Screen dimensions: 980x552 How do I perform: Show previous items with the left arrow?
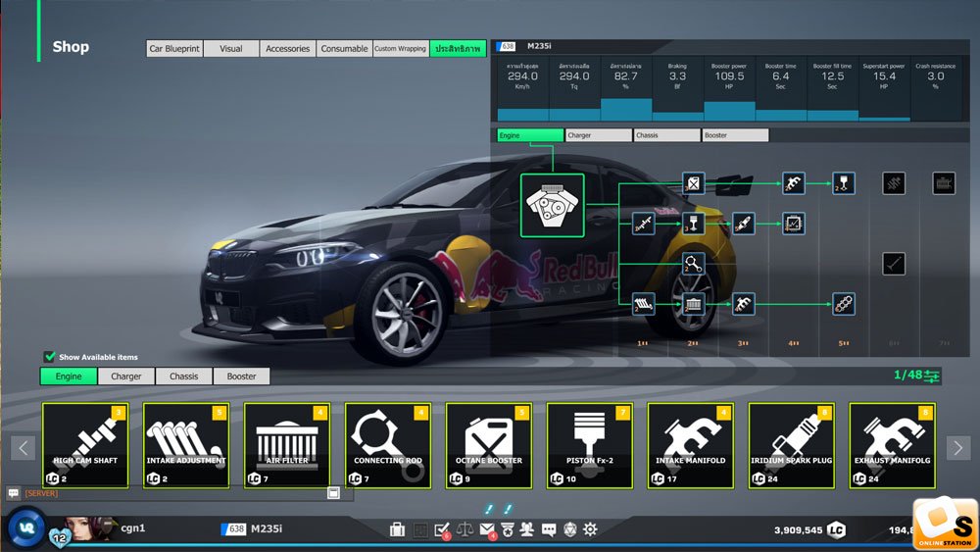click(24, 448)
